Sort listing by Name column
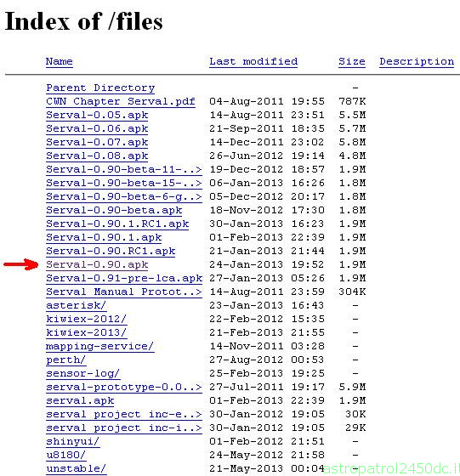Image resolution: width=460 pixels, height=476 pixels. (x=60, y=61)
